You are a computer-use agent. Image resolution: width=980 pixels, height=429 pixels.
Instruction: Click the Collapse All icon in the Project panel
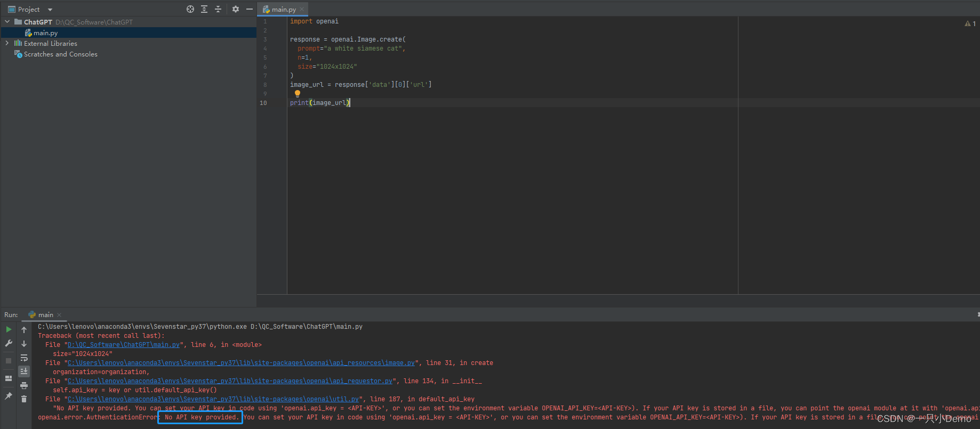(x=218, y=9)
